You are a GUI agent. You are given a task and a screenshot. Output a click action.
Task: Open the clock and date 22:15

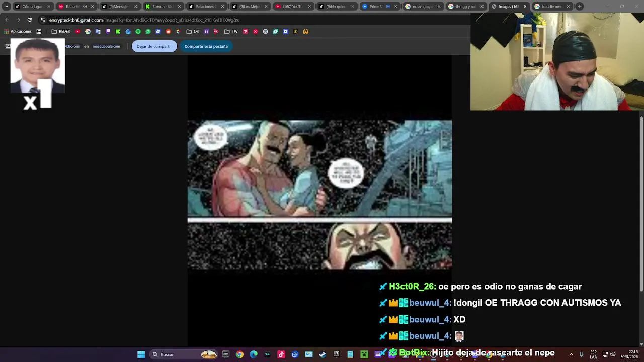(629, 354)
